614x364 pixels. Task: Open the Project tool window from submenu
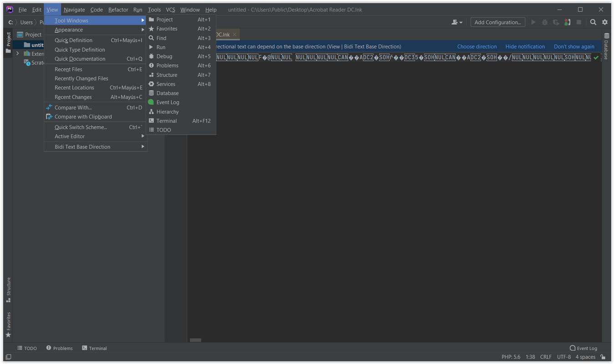click(181, 20)
